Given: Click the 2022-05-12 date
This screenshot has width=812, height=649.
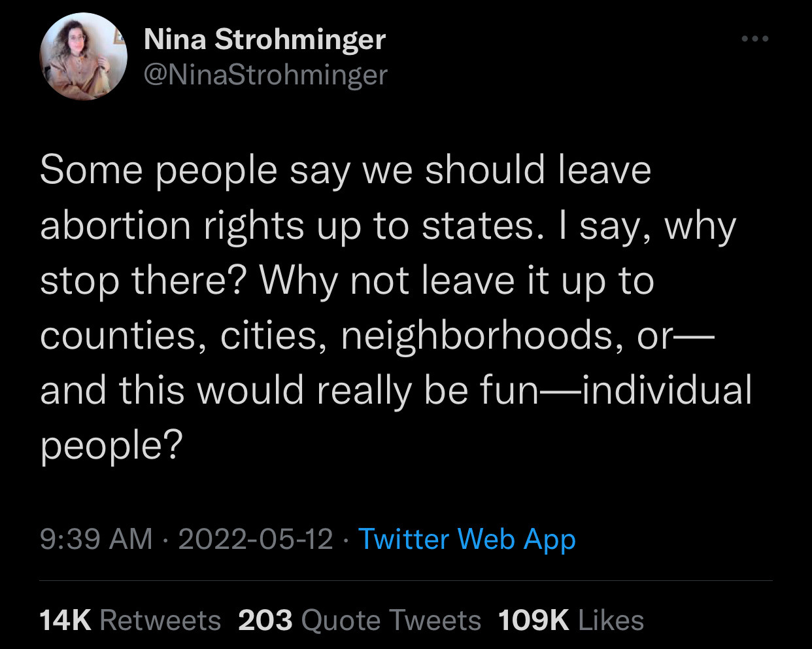Looking at the screenshot, I should click(x=256, y=539).
